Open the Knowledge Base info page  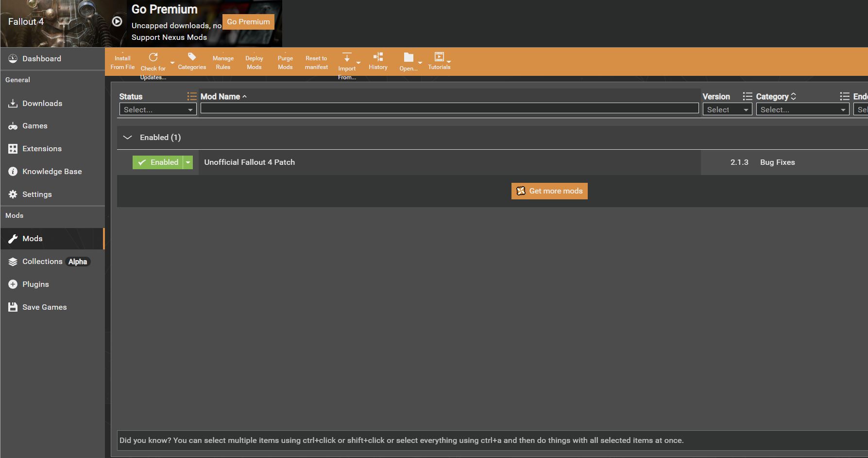52,172
